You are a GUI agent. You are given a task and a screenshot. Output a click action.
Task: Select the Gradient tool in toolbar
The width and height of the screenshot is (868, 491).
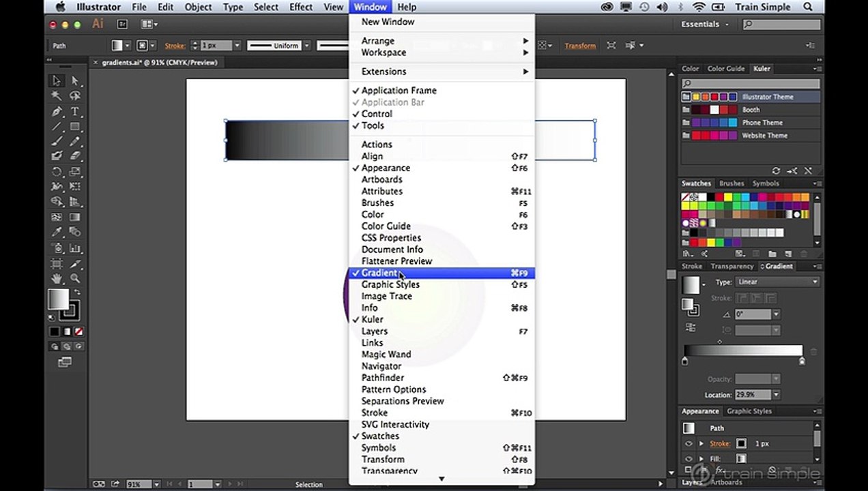click(74, 218)
